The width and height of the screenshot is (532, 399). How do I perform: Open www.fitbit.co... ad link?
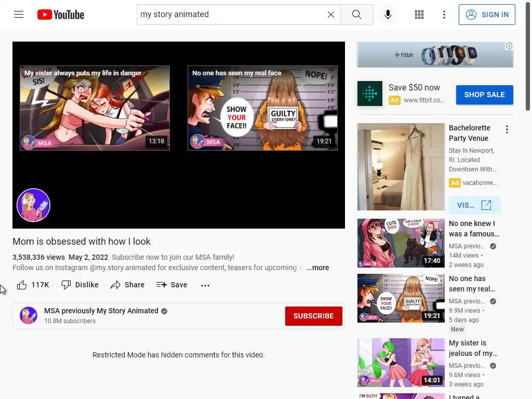(x=424, y=100)
